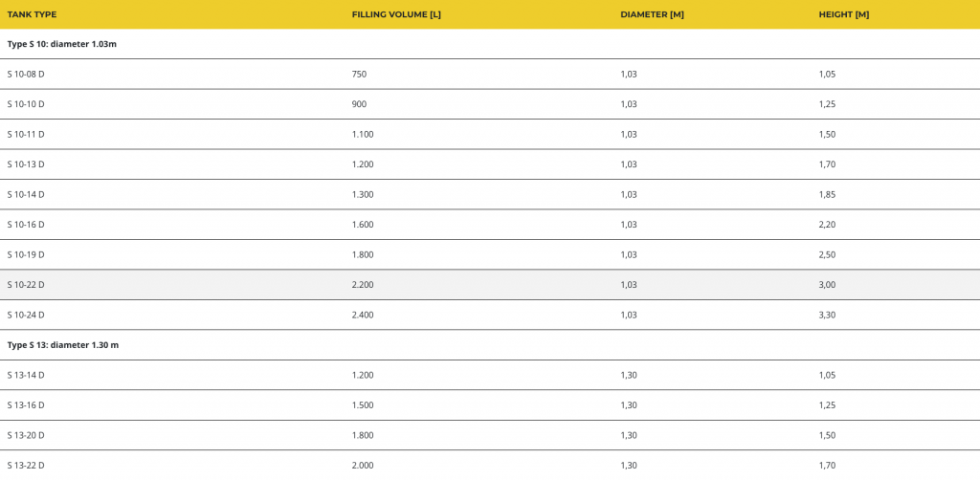Select the 'Type S 13: diameter 1.30 m' group row
Screen dimensions: 980x480
click(63, 344)
